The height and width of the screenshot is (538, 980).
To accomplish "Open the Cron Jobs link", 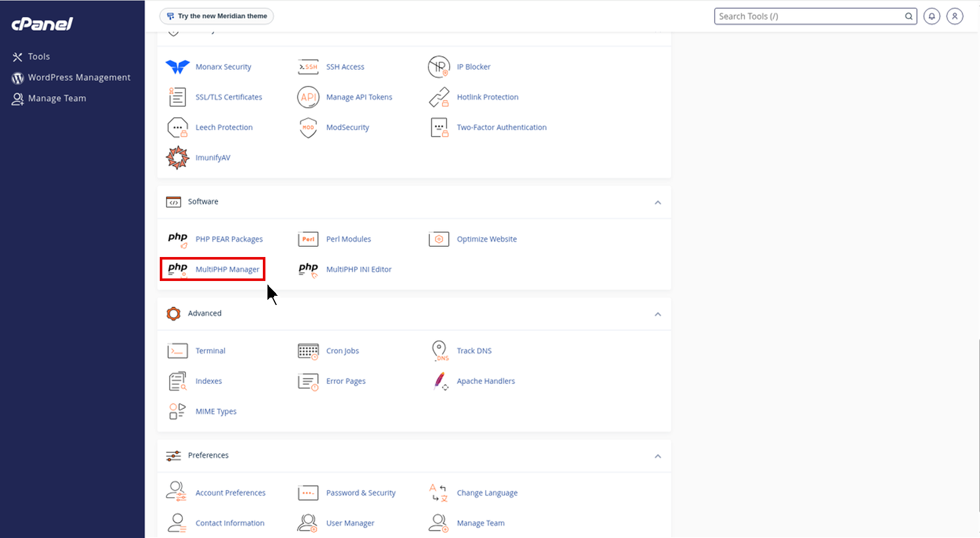I will [342, 351].
